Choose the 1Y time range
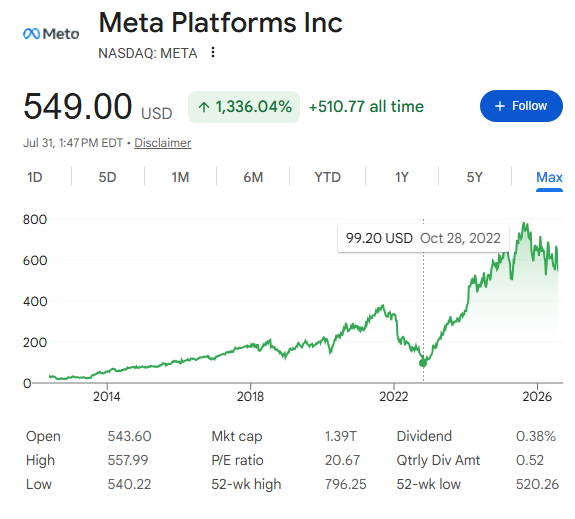This screenshot has width=575, height=519. point(402,178)
